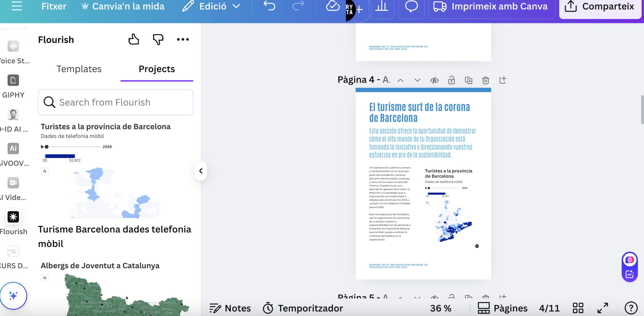Move page 4 down with chevron
Viewport: 644px width, 316px height.
point(417,80)
